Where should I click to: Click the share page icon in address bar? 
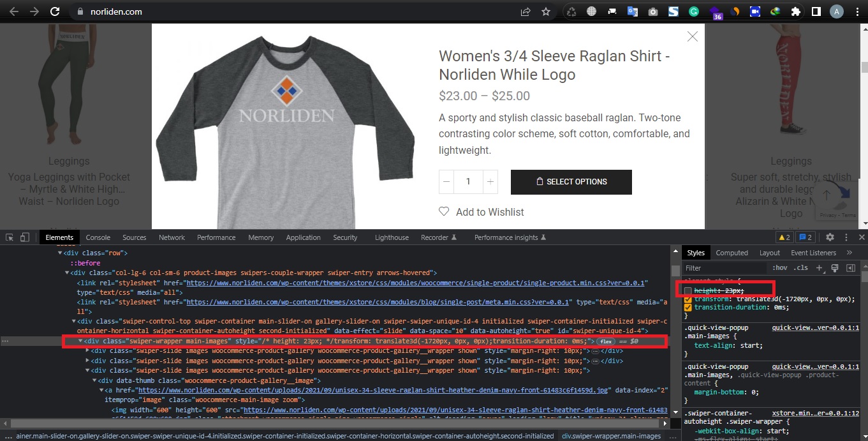[x=526, y=11]
